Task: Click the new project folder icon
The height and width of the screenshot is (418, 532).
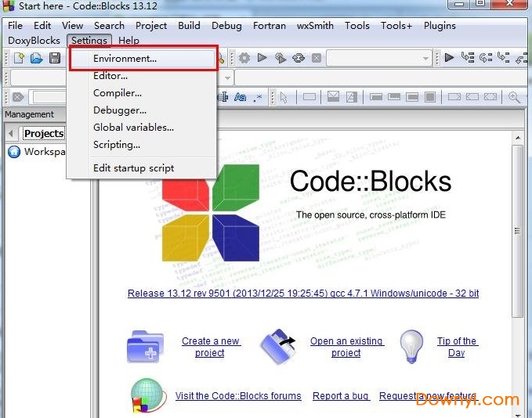Action: tap(145, 347)
